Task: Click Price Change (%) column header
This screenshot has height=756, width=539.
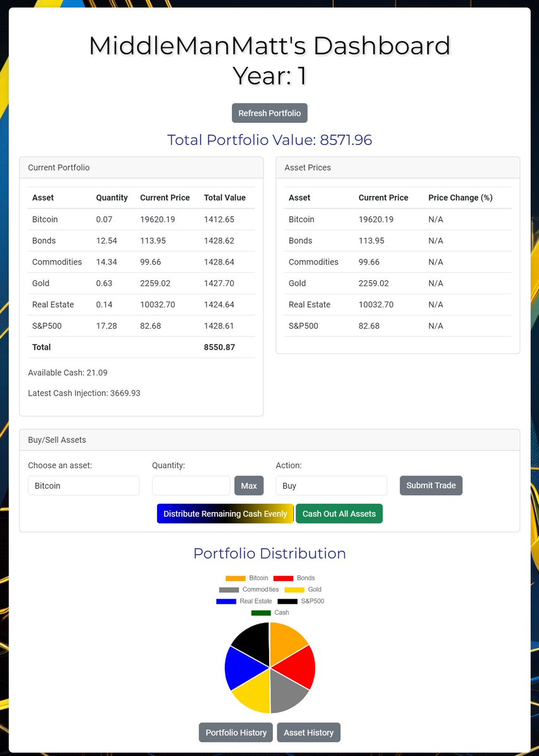Action: [x=460, y=198]
